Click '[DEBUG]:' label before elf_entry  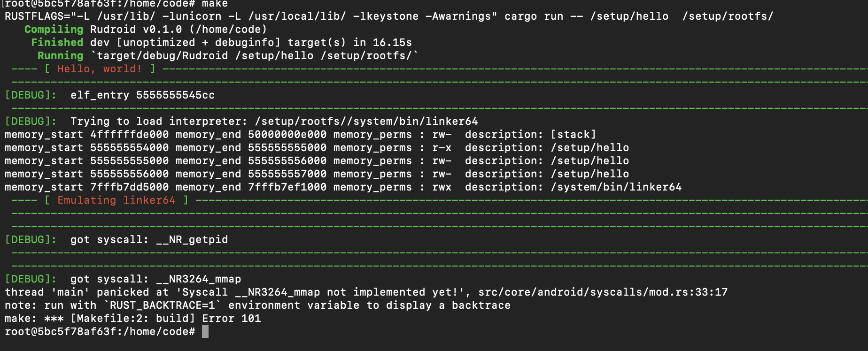pos(31,95)
